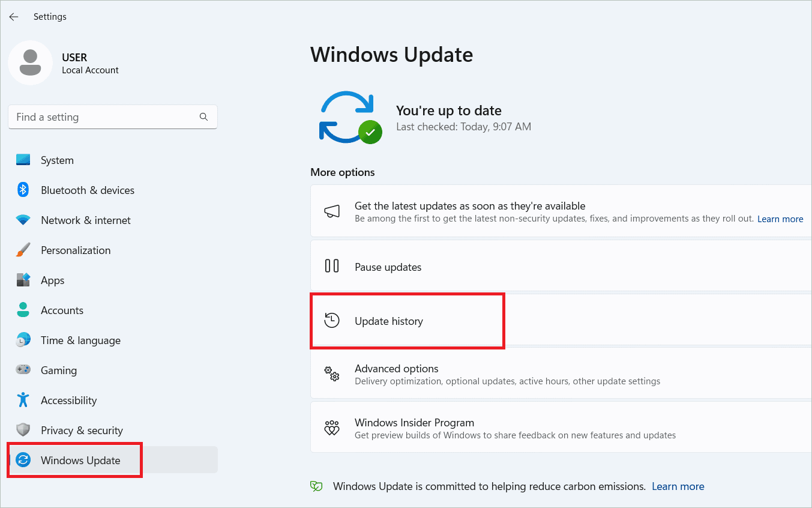Open System settings

113,160
